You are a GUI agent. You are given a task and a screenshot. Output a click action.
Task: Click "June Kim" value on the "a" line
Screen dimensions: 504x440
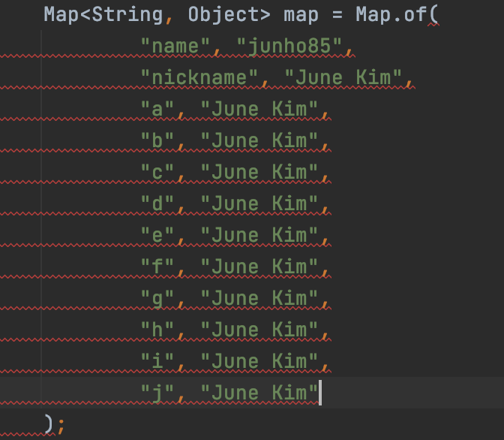point(259,109)
